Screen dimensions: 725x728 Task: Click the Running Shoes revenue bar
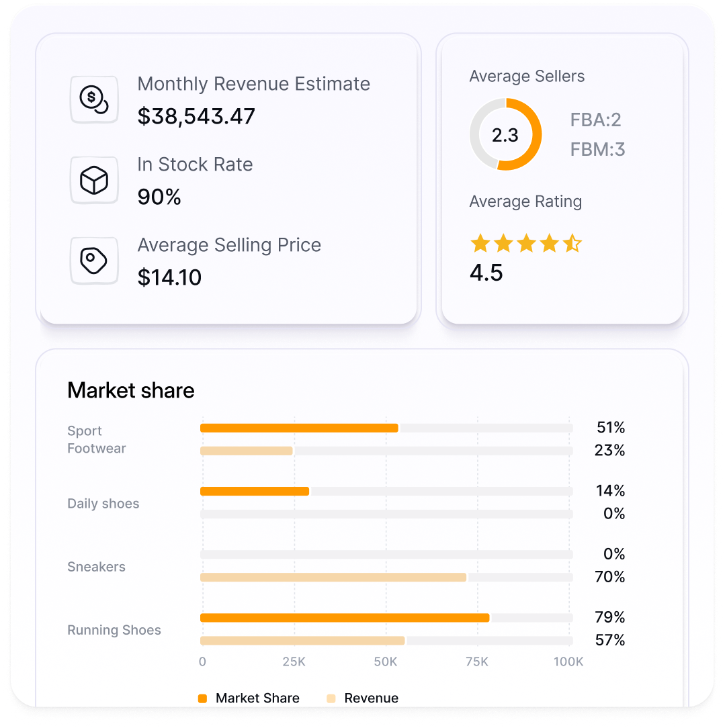click(302, 641)
